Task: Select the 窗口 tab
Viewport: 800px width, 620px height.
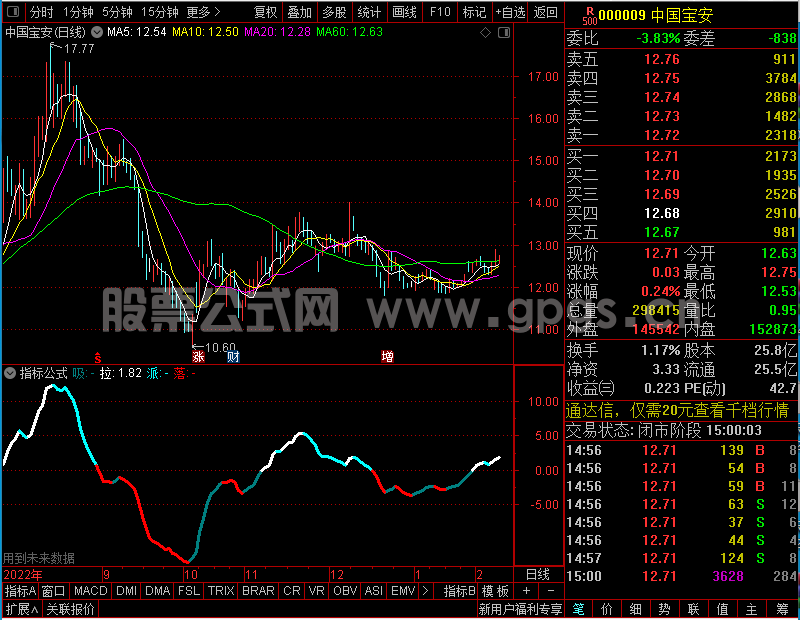Action: 54,591
